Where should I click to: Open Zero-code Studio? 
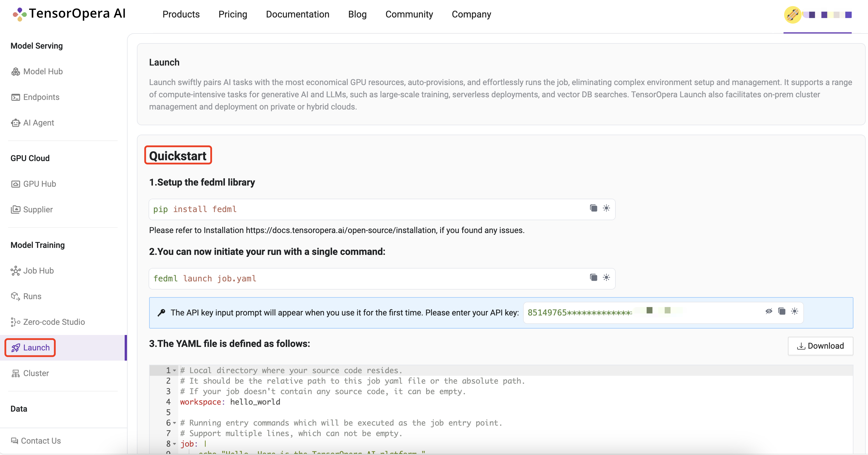click(x=54, y=322)
